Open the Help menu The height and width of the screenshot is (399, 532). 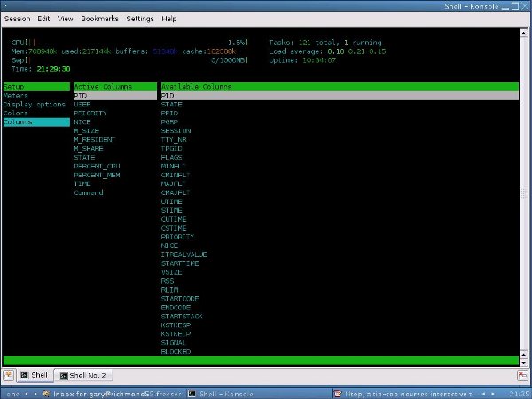169,18
